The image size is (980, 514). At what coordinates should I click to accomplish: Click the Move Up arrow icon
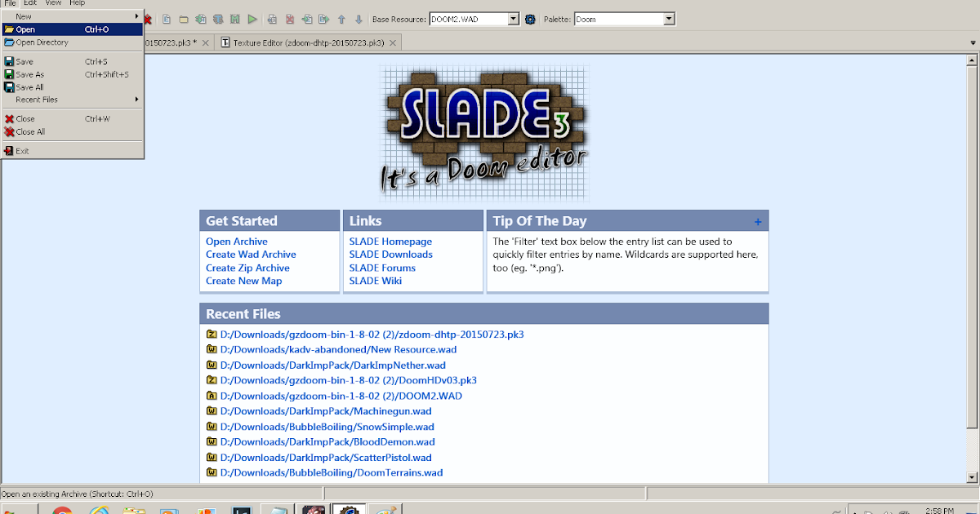(341, 19)
